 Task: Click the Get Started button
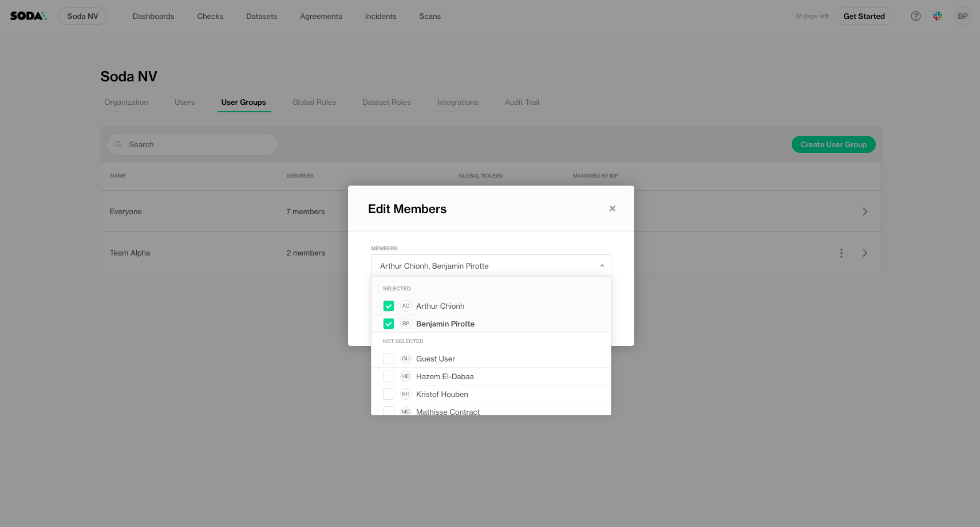(x=864, y=16)
